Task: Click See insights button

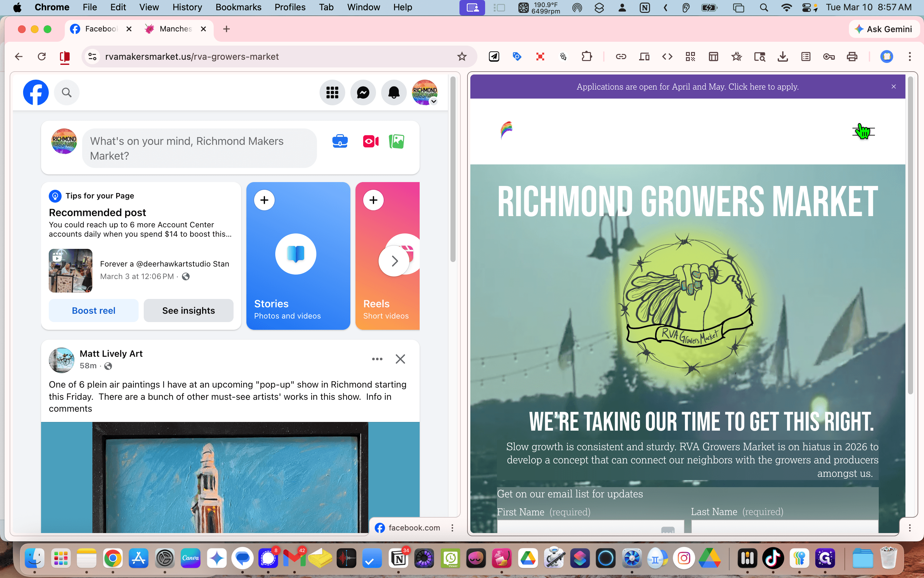Action: click(189, 311)
